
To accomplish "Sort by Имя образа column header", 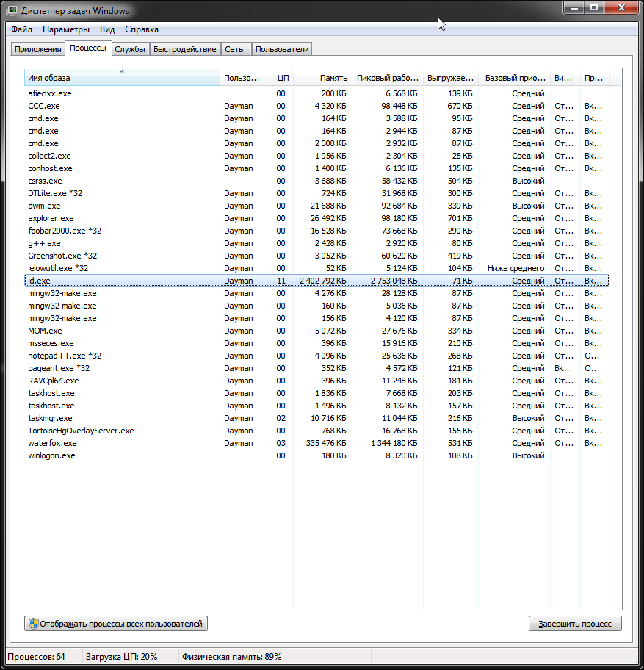I will click(122, 78).
